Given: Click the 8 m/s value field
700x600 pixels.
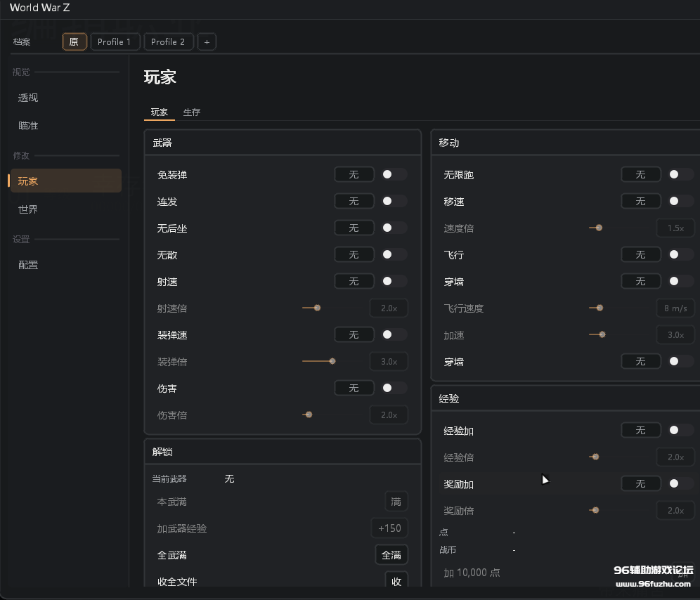Looking at the screenshot, I should 675,308.
